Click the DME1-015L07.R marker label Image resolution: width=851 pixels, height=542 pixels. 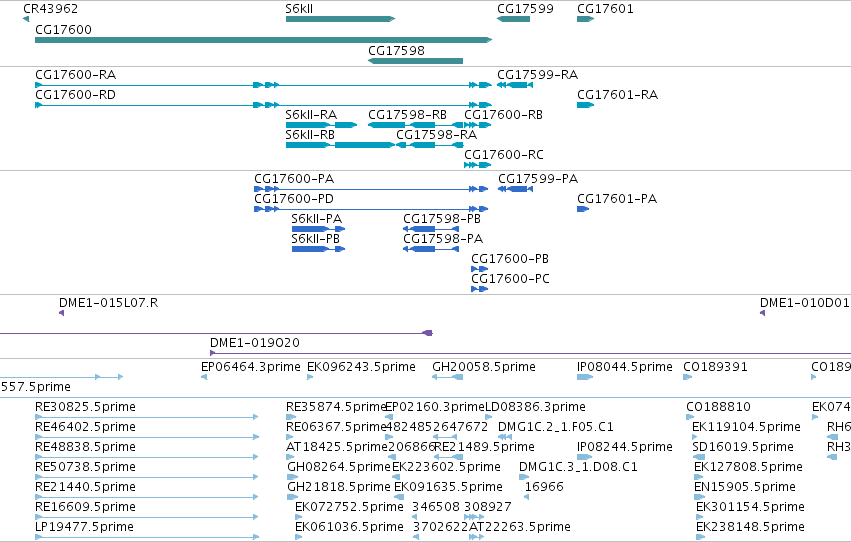coord(109,303)
